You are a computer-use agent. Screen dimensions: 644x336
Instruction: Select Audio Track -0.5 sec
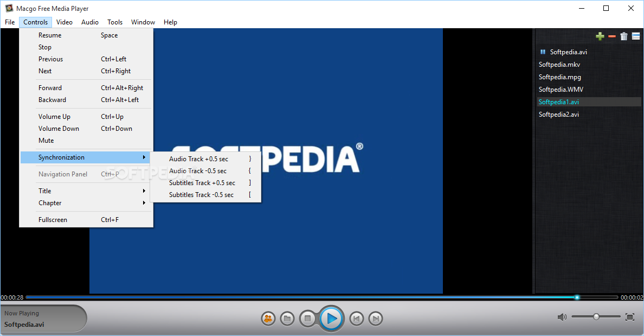point(206,170)
